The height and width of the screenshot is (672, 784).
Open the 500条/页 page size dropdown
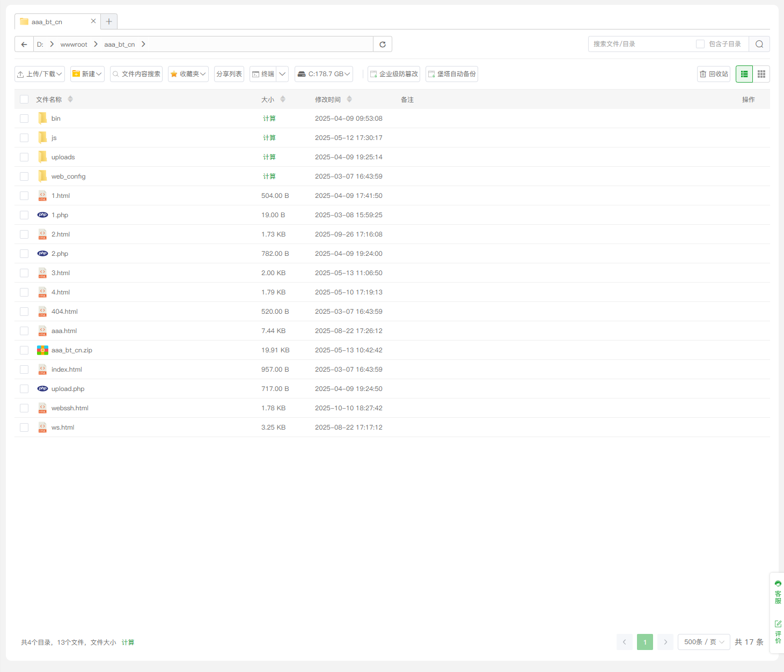click(704, 642)
